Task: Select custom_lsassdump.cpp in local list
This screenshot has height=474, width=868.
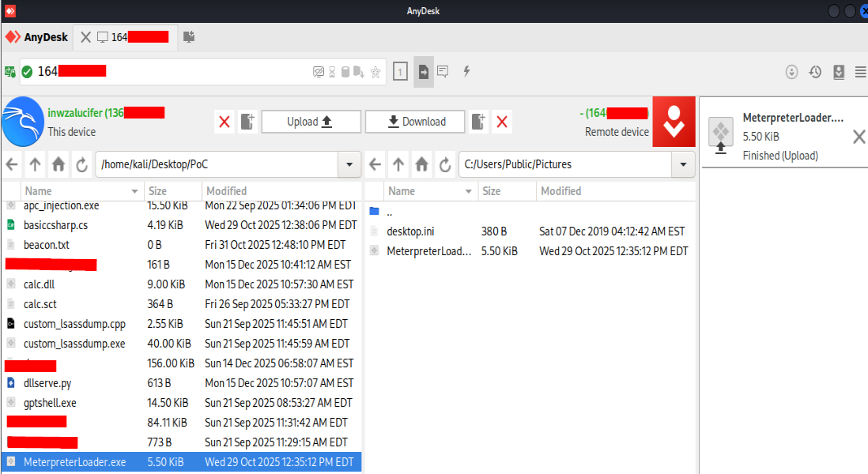Action: (x=181, y=324)
